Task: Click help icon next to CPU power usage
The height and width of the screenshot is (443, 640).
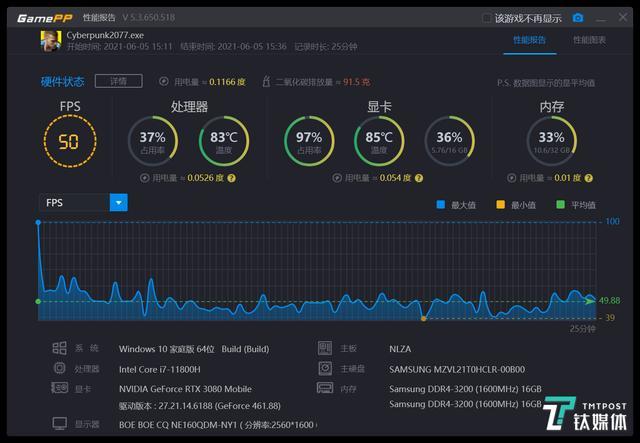Action: [232, 178]
